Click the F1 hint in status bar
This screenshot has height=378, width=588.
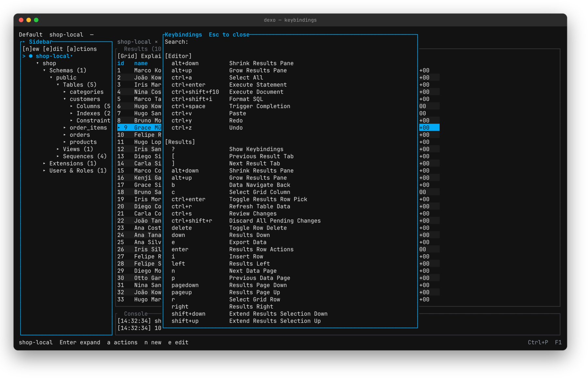point(558,342)
